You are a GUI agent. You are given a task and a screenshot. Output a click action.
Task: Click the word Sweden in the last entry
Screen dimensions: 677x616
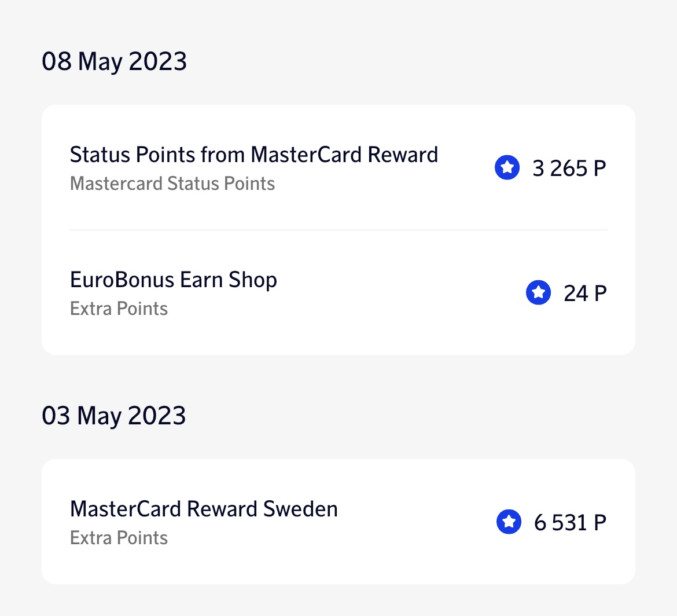(300, 509)
